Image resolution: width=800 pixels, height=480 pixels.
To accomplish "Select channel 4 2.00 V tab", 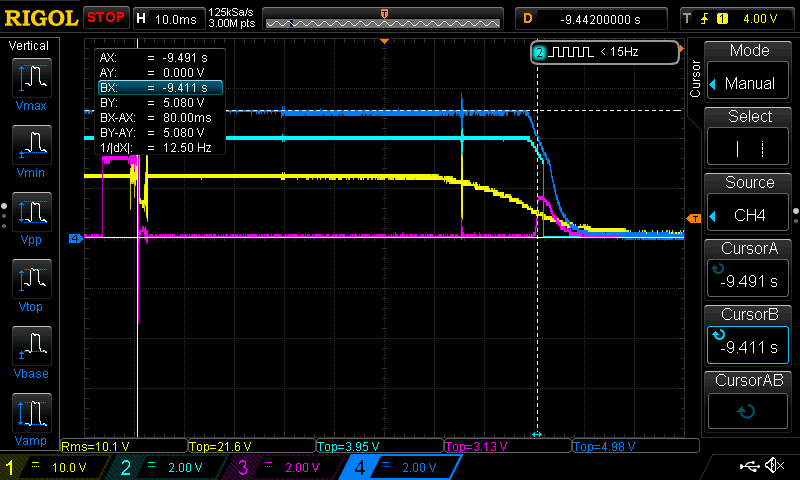I will (x=403, y=467).
